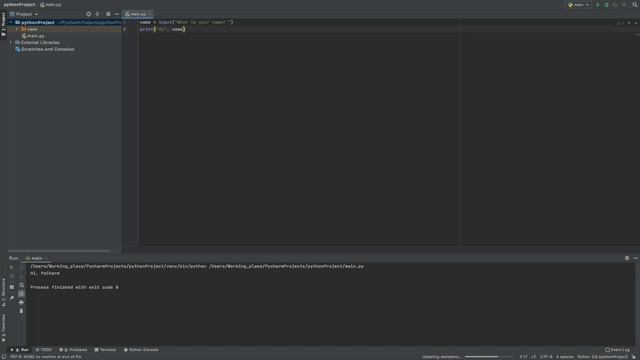The image size is (640, 360).
Task: Hide the Run tool window
Action: pyautogui.click(x=636, y=258)
